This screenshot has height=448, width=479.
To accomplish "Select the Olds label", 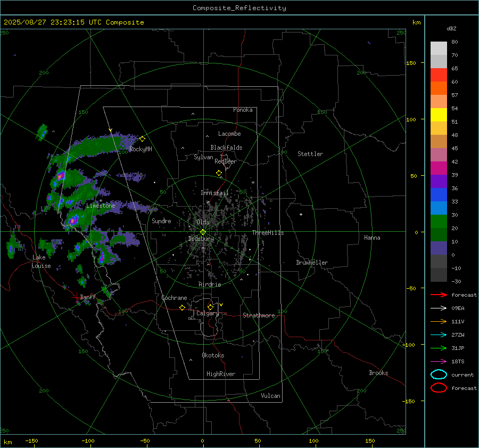I will (x=203, y=222).
